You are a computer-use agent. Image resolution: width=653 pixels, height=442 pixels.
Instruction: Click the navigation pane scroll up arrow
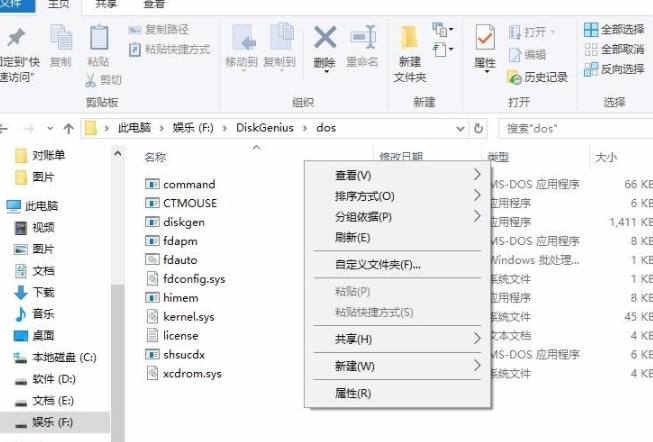[x=118, y=154]
